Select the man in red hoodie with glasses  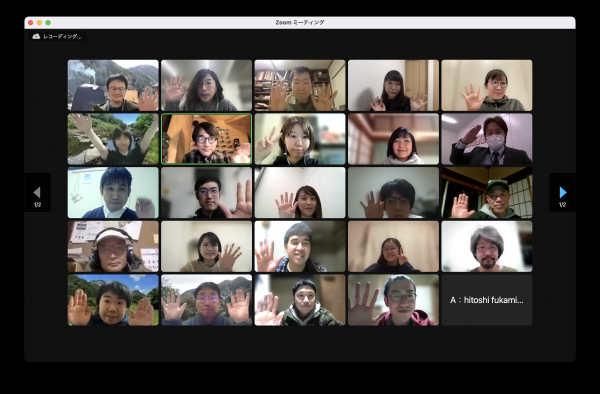coord(393,300)
